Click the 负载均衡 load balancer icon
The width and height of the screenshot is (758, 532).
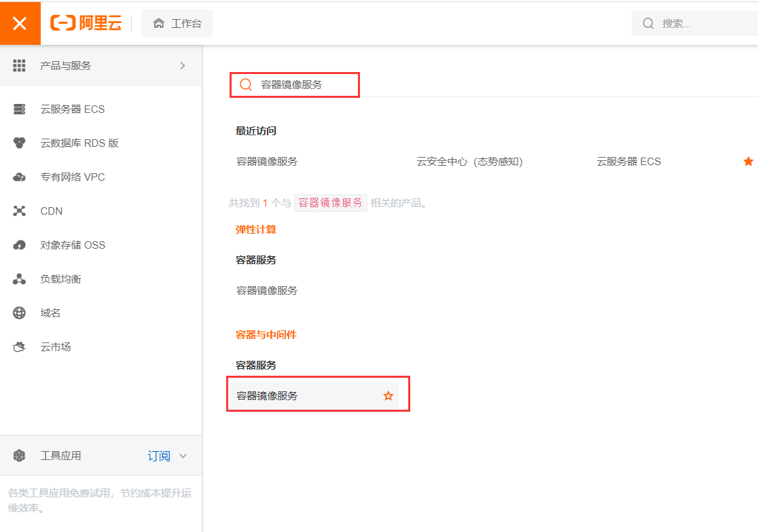click(x=19, y=279)
